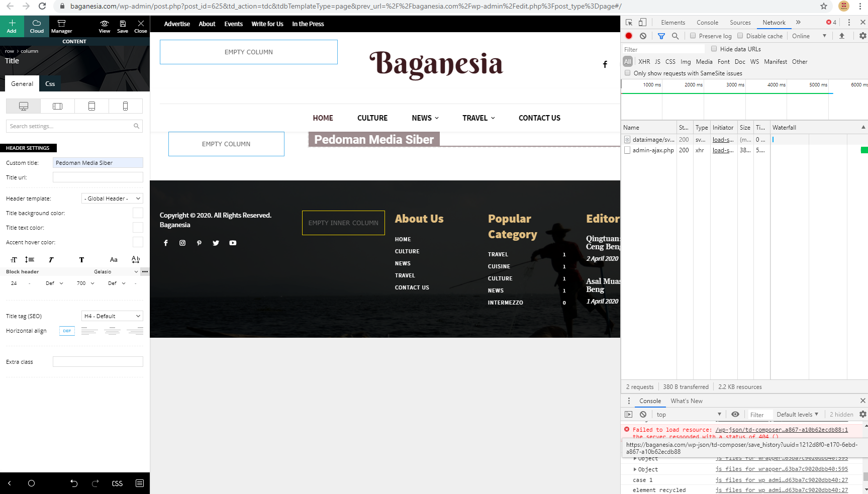Undo the last composer change
The height and width of the screenshot is (494, 868).
[74, 483]
